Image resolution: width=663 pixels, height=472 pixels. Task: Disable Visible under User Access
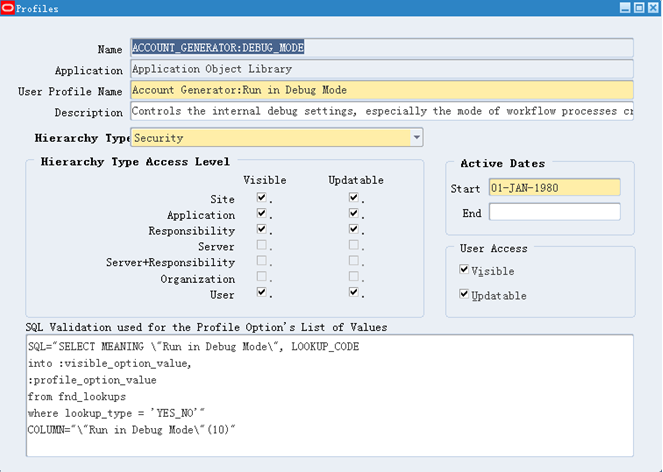[464, 270]
